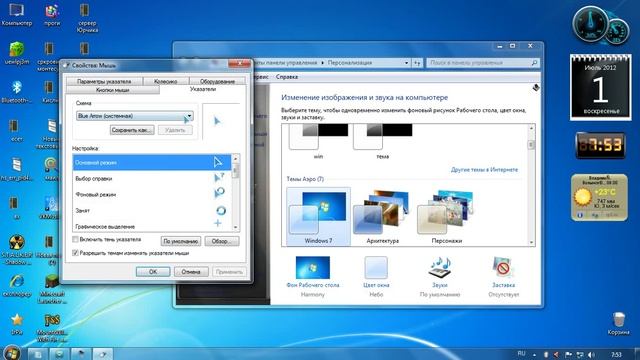Click the RU language indicator in the tray

(x=521, y=353)
